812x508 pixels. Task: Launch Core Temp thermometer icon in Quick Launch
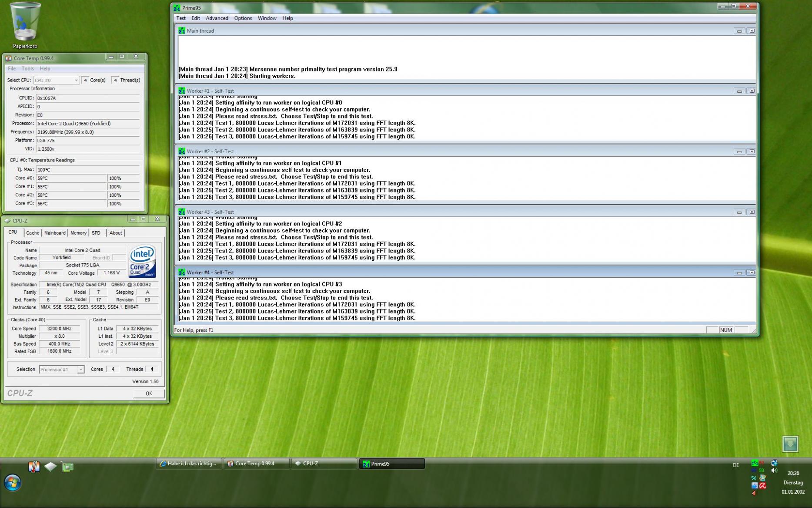click(x=34, y=467)
